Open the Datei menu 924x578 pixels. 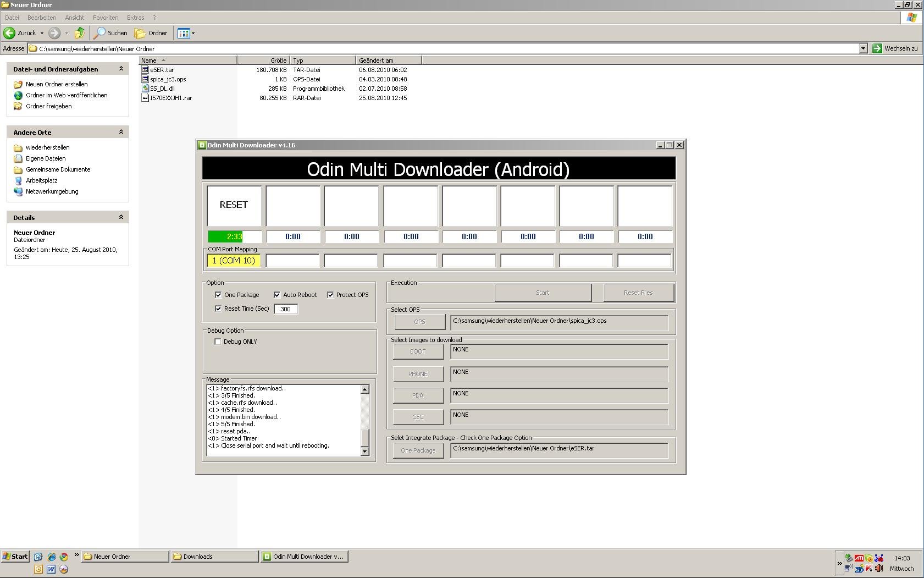click(12, 18)
